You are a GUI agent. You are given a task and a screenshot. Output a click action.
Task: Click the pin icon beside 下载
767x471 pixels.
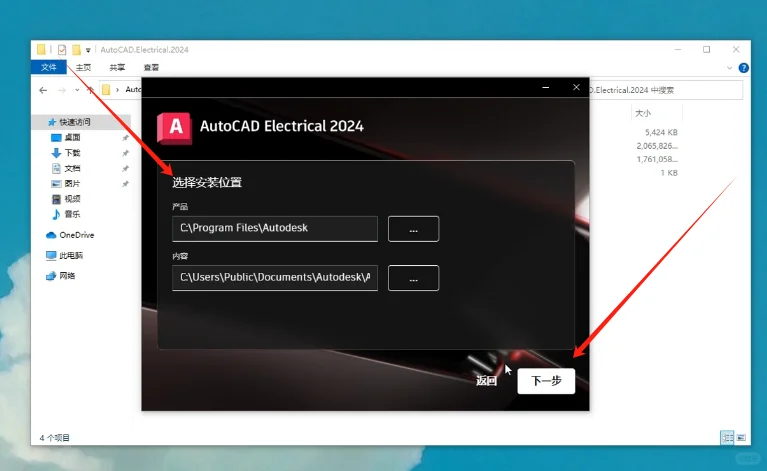click(125, 153)
